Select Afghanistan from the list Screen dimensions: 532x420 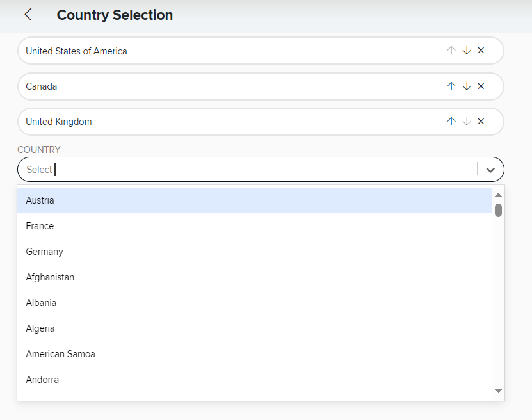point(255,277)
